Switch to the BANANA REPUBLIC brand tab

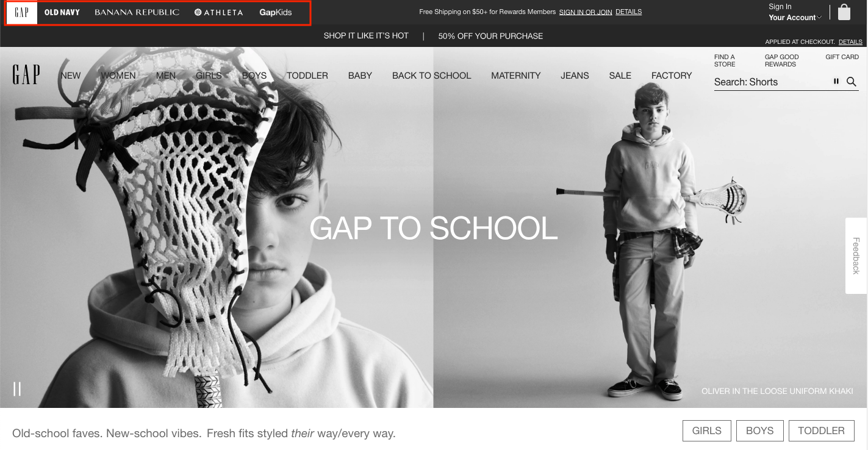pyautogui.click(x=135, y=12)
